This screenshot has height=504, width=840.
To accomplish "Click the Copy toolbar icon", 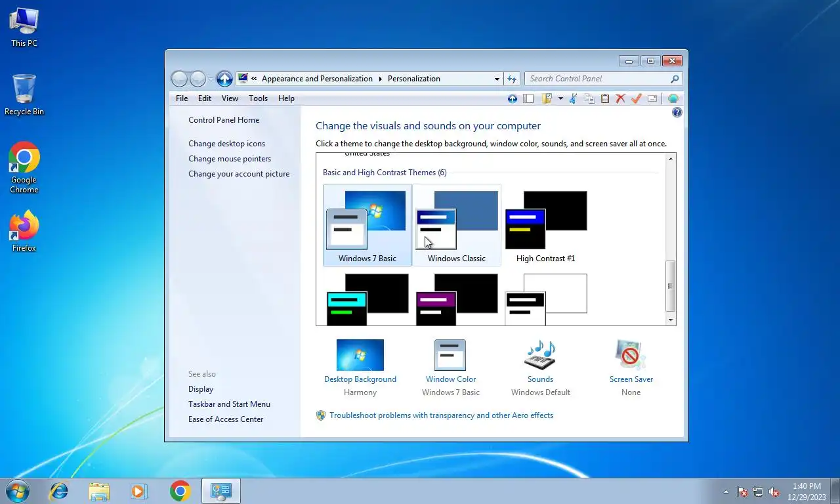I will pyautogui.click(x=589, y=98).
